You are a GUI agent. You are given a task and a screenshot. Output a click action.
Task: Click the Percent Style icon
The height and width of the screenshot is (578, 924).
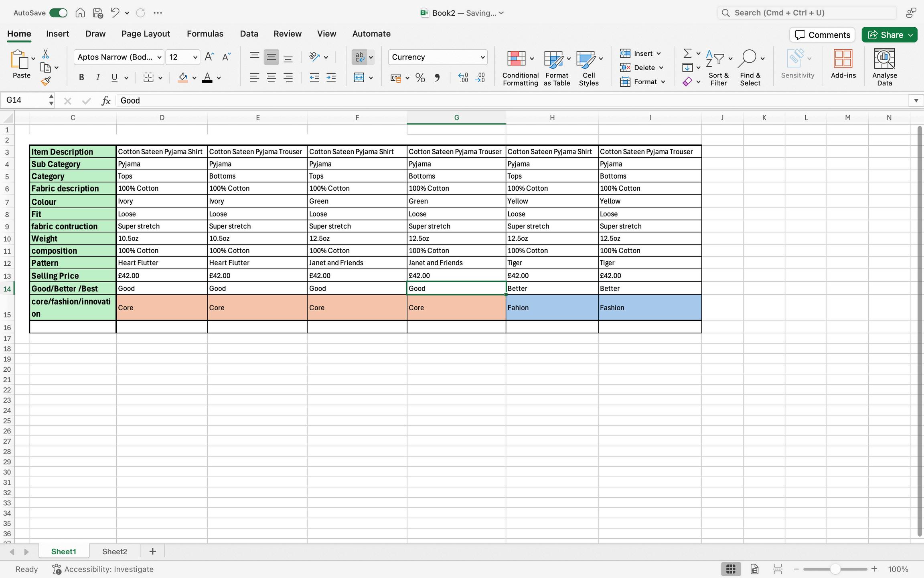(x=420, y=78)
